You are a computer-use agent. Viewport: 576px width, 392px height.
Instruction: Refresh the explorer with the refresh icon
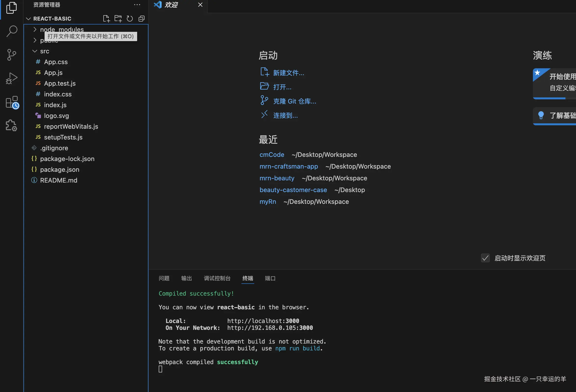pyautogui.click(x=130, y=19)
